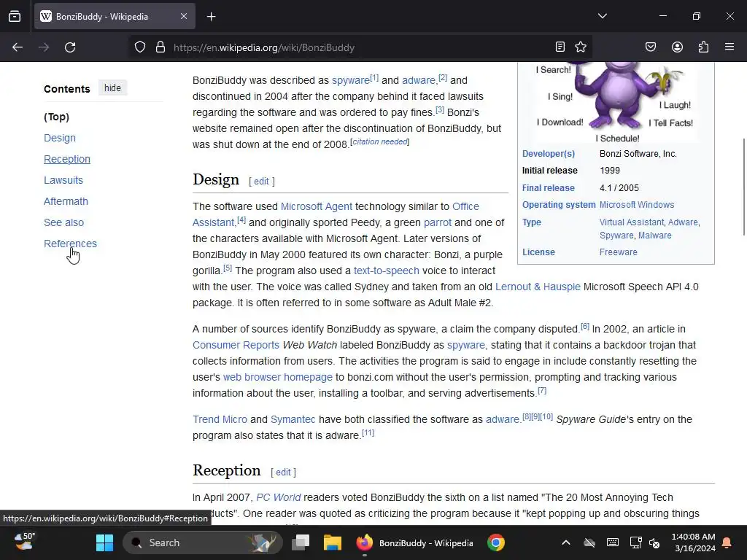Click the site security padlock icon
Screen dimensions: 747x560
160,47
